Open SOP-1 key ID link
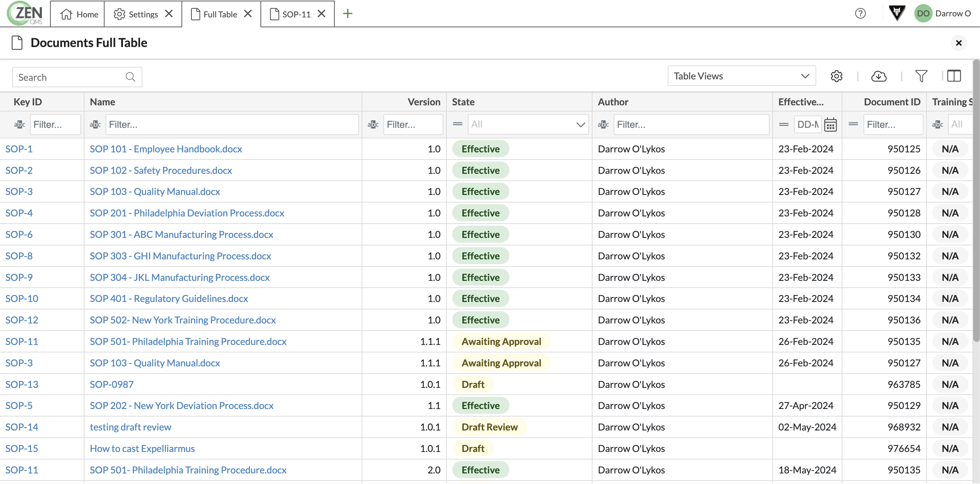 [19, 149]
